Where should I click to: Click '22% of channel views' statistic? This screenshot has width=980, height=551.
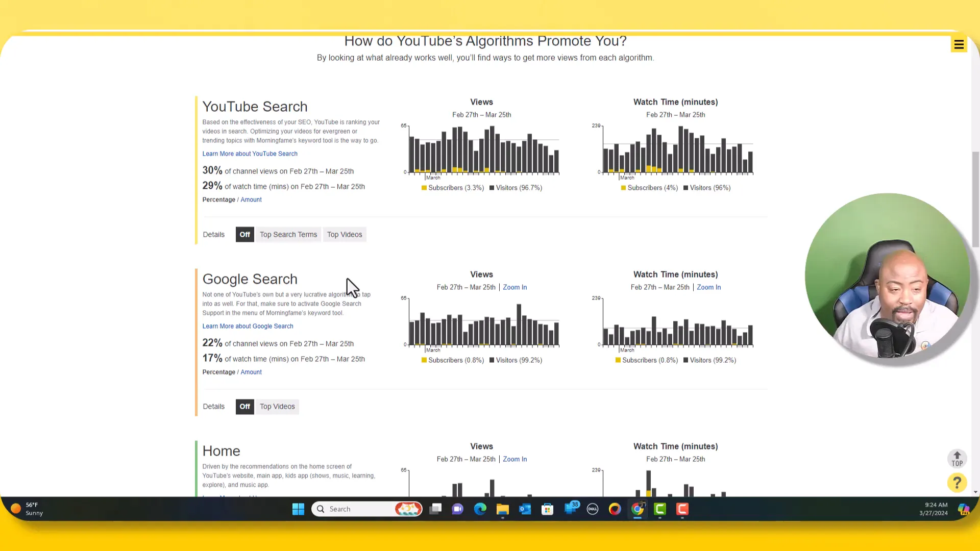tap(278, 343)
